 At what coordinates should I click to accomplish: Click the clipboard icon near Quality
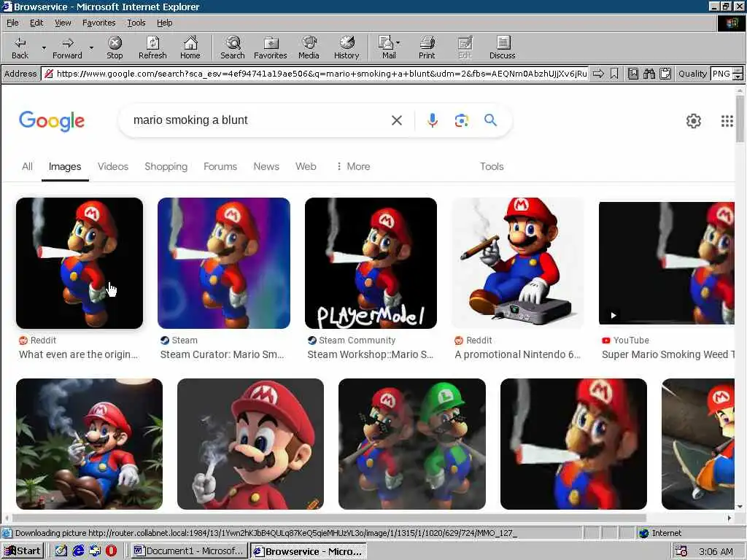point(665,74)
